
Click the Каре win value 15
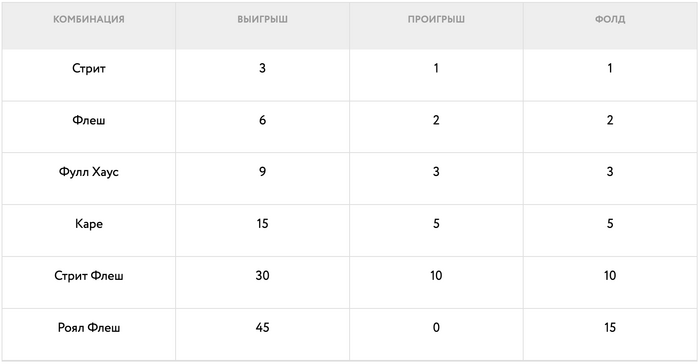[262, 224]
